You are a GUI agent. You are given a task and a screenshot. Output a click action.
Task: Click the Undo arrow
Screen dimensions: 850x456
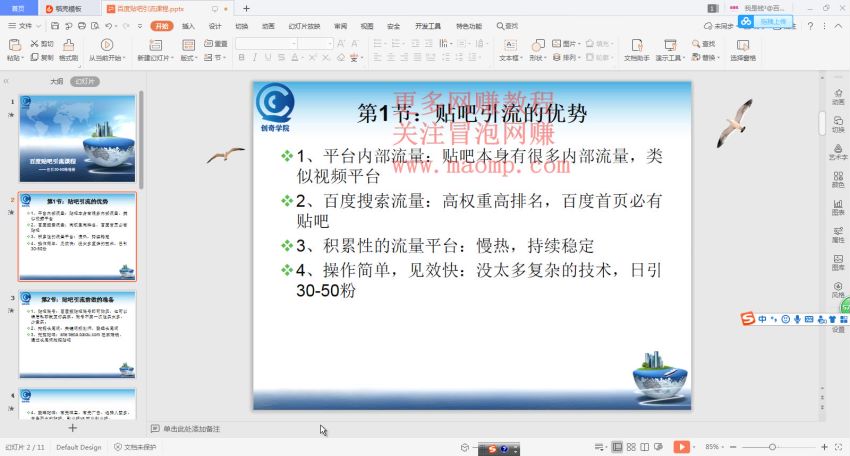[108, 25]
